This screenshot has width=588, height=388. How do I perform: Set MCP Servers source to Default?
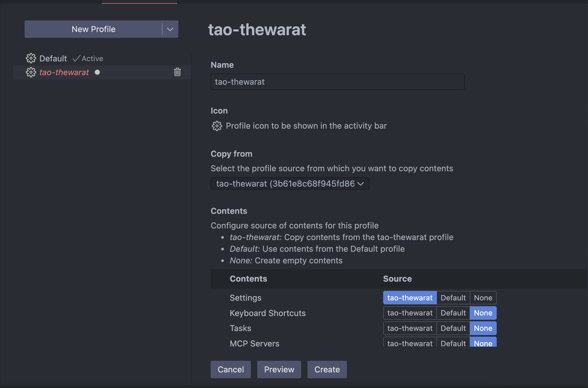(x=453, y=342)
